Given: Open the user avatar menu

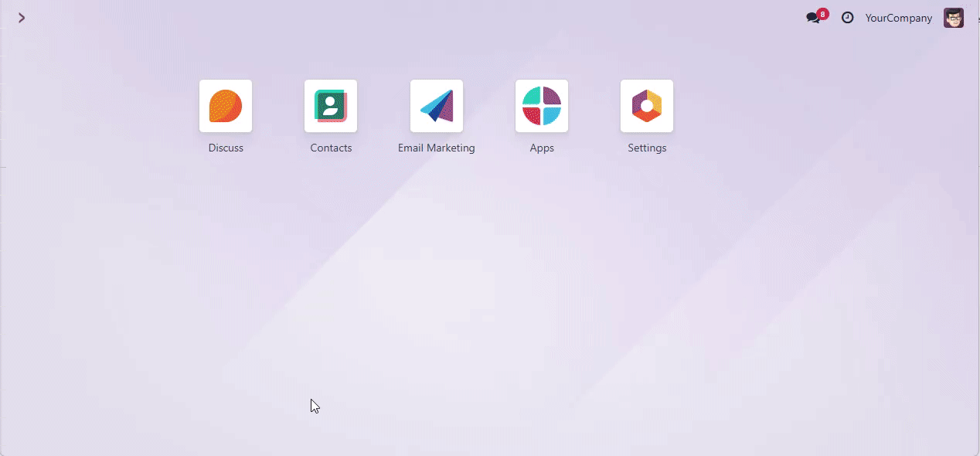Looking at the screenshot, I should [954, 18].
